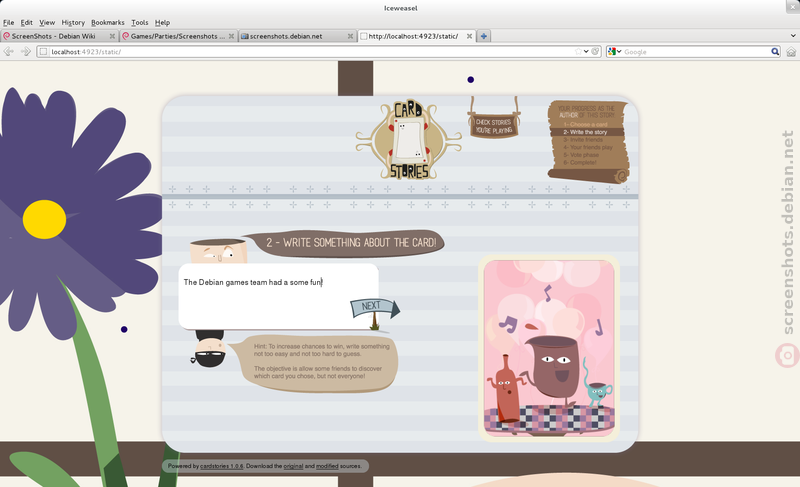The height and width of the screenshot is (487, 800).
Task: Click '5- Vote phase' progress step
Action: [581, 155]
